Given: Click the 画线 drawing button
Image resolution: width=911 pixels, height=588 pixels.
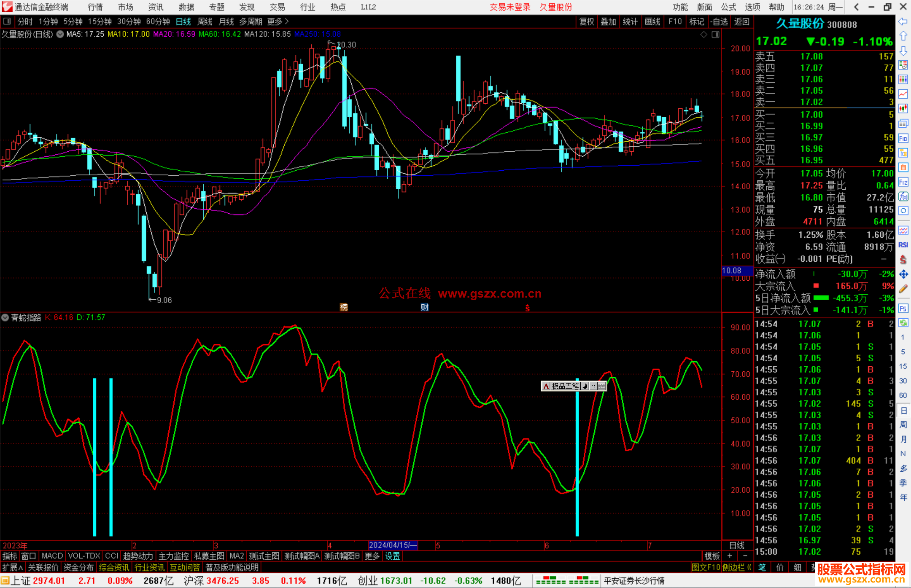Looking at the screenshot, I should pyautogui.click(x=652, y=21).
